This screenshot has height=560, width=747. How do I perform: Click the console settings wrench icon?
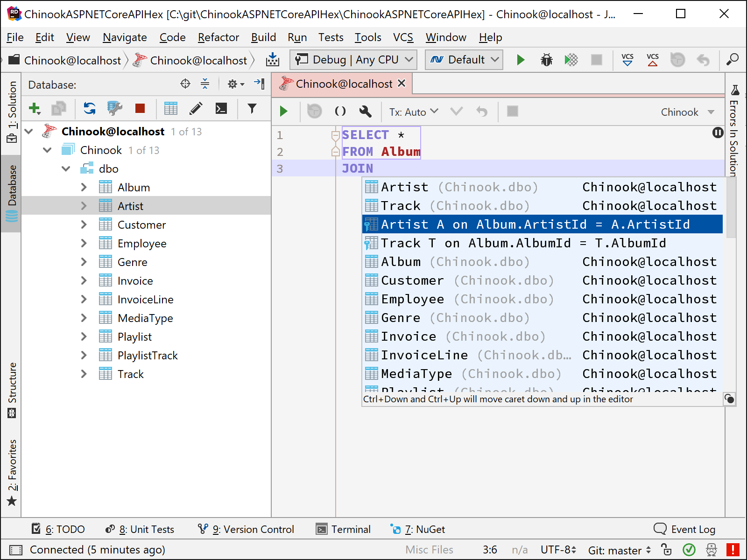tap(366, 112)
